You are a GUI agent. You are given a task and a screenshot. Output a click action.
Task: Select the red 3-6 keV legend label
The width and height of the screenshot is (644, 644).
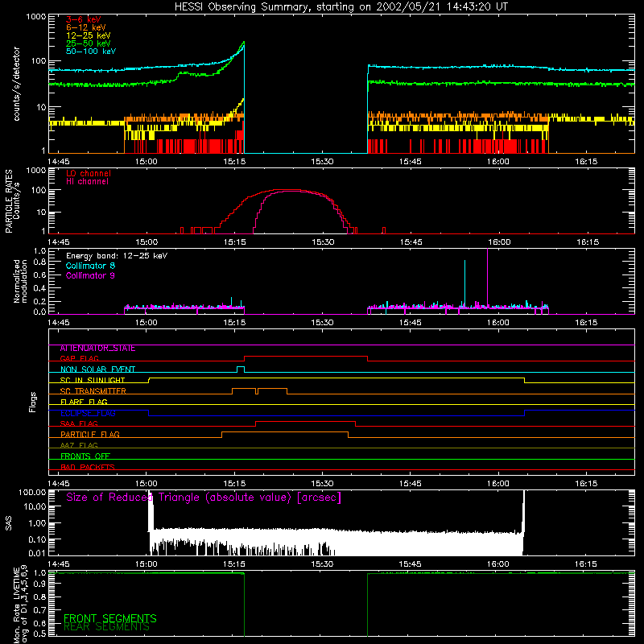(x=84, y=19)
